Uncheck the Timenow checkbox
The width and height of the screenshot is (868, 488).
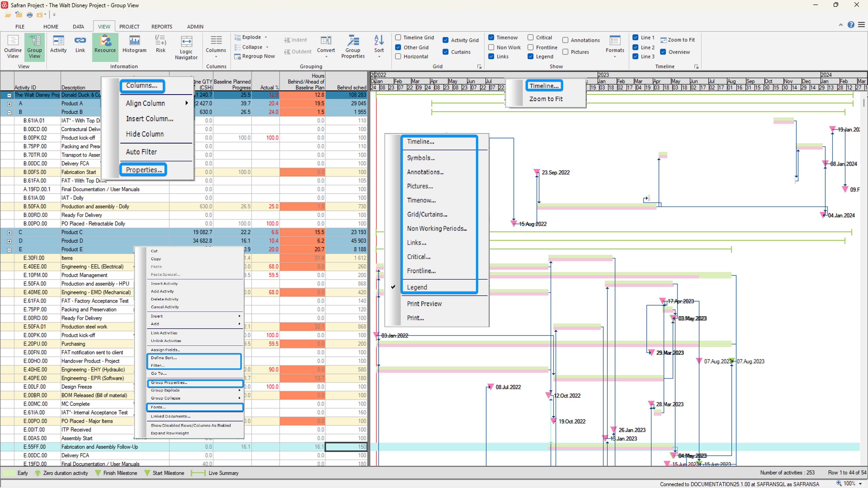(491, 37)
